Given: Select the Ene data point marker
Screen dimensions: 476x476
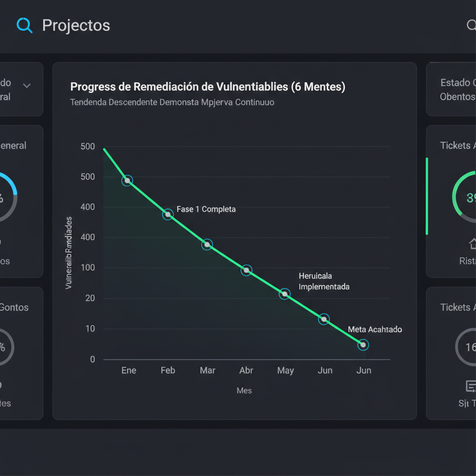Looking at the screenshot, I should 127,180.
